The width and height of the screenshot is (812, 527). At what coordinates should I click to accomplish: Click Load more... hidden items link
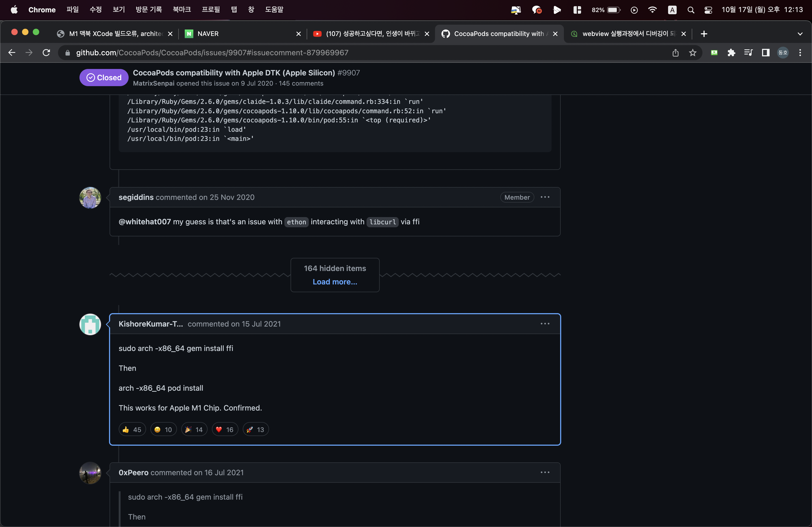335,281
